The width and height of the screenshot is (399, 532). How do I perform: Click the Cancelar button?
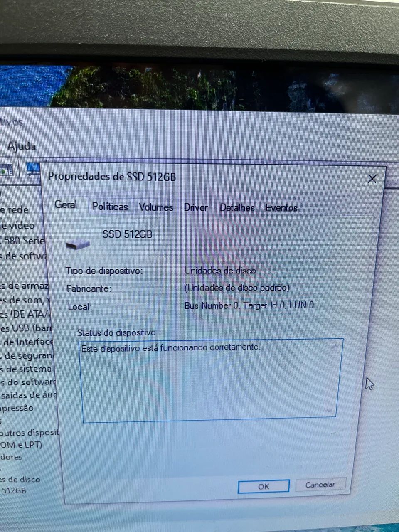pyautogui.click(x=320, y=485)
